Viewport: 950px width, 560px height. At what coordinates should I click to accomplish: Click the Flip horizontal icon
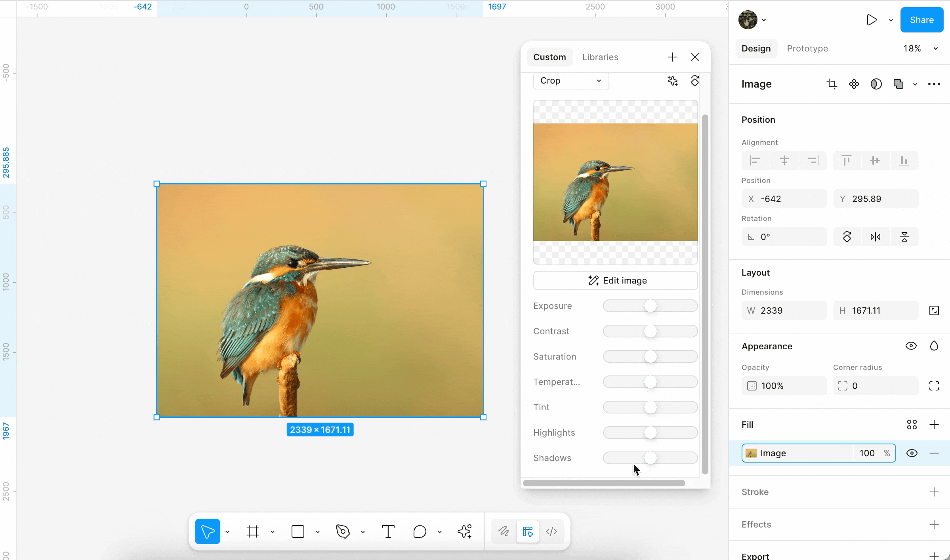click(x=876, y=237)
